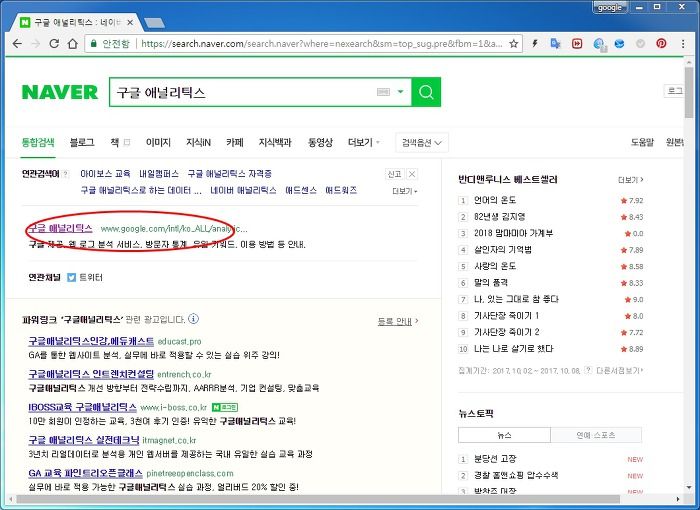Switch to the 블로그 tab
The height and width of the screenshot is (510, 700).
(82, 142)
